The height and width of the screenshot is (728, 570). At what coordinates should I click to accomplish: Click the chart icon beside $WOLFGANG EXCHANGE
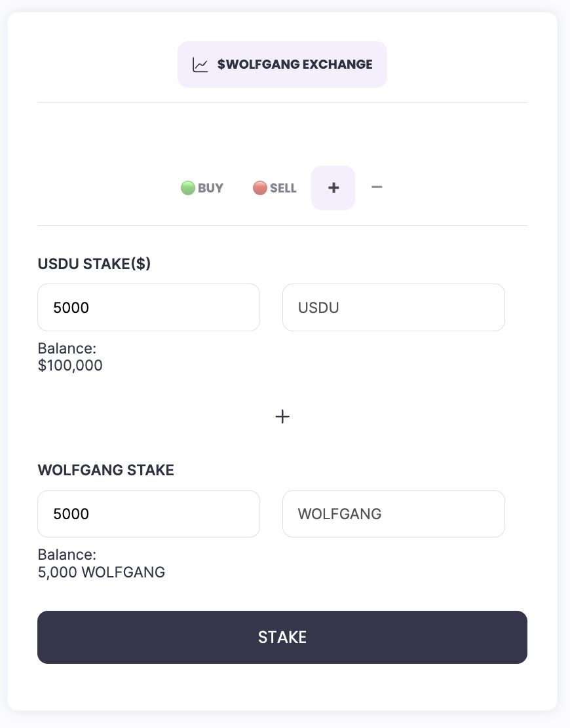(200, 65)
